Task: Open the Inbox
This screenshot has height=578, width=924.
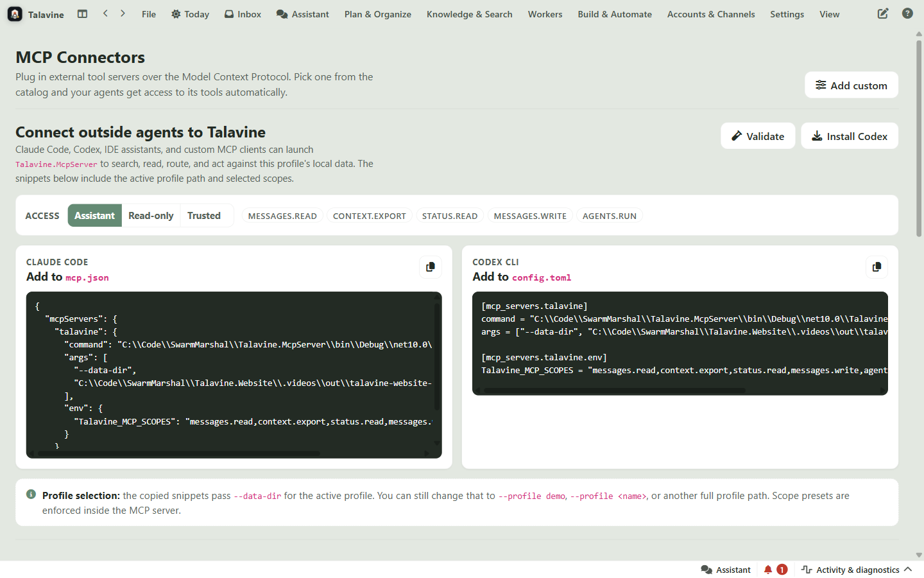Action: (243, 14)
